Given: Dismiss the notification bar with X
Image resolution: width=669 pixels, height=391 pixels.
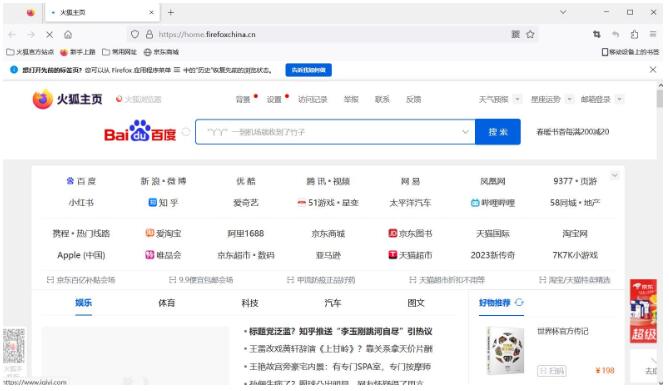Looking at the screenshot, I should [653, 70].
